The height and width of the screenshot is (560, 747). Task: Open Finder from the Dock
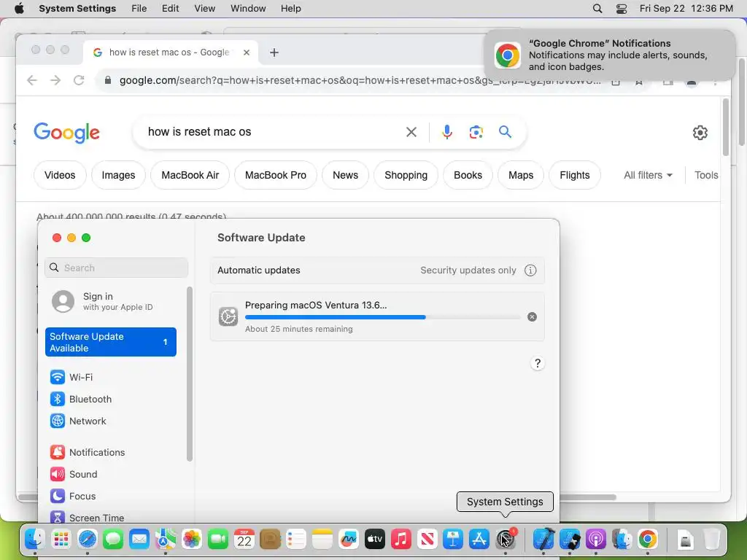(35, 540)
